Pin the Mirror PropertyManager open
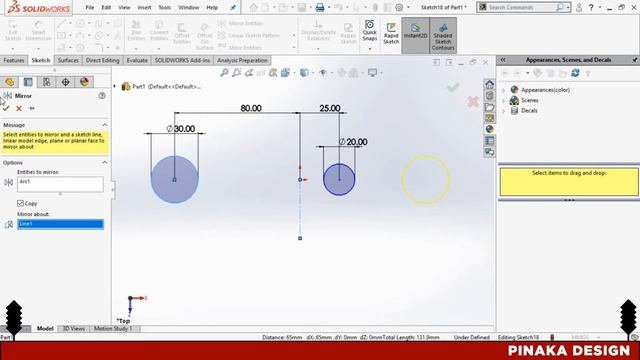This screenshot has width=640, height=360. point(32,108)
